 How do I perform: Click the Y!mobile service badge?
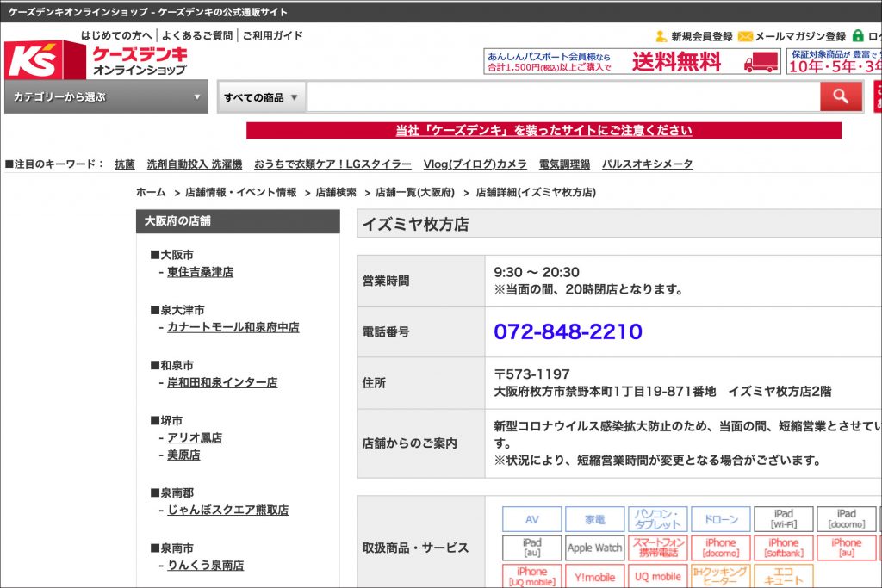594,576
